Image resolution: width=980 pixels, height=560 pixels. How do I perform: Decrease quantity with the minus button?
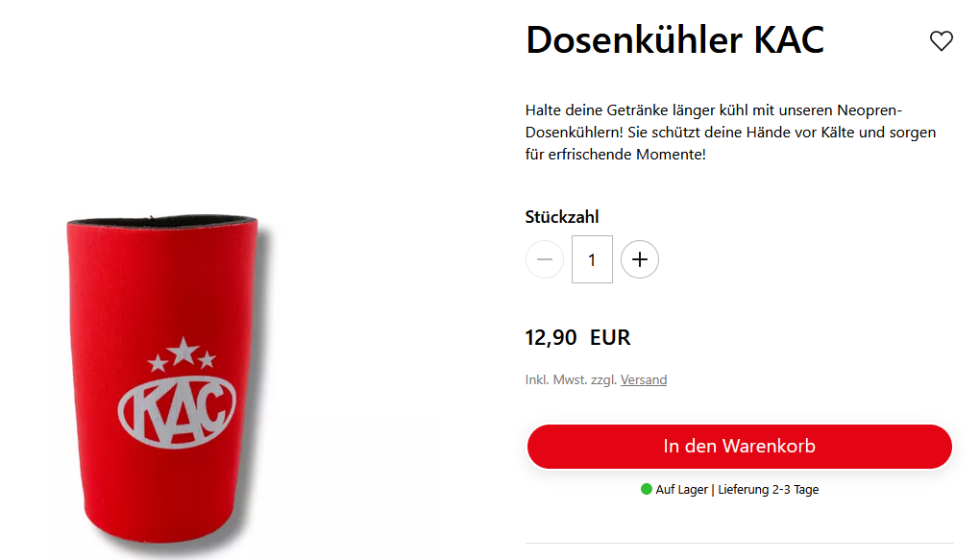[x=545, y=259]
